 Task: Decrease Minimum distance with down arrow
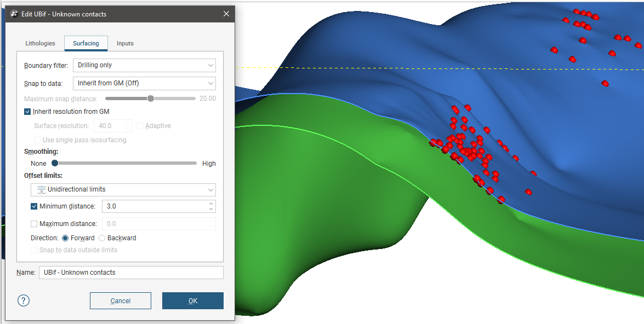click(210, 209)
